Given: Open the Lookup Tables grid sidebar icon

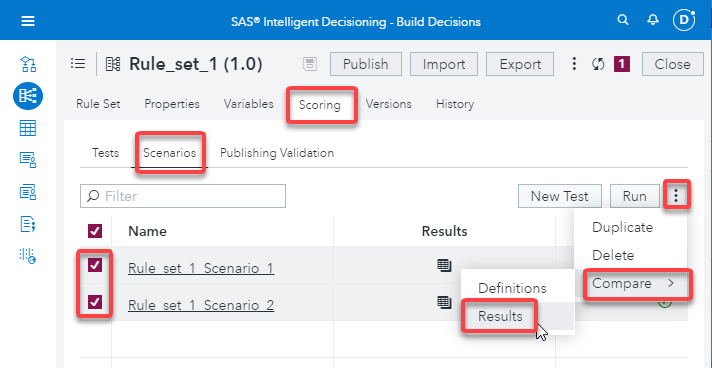Looking at the screenshot, I should tap(28, 128).
